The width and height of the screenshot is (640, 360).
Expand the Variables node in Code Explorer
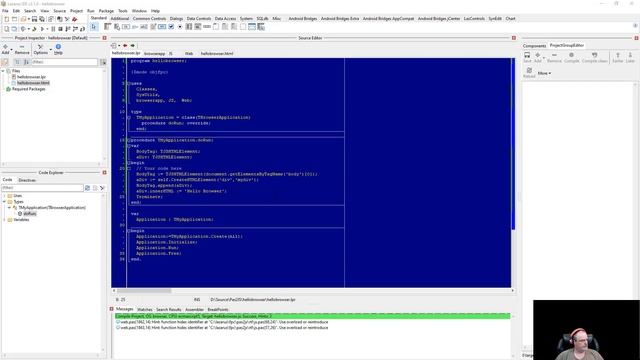(4, 220)
